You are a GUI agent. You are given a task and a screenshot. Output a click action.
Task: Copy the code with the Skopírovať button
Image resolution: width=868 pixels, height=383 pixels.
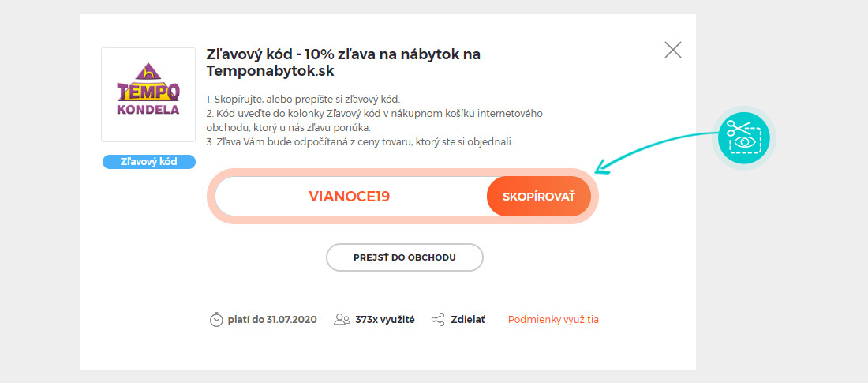tap(539, 196)
